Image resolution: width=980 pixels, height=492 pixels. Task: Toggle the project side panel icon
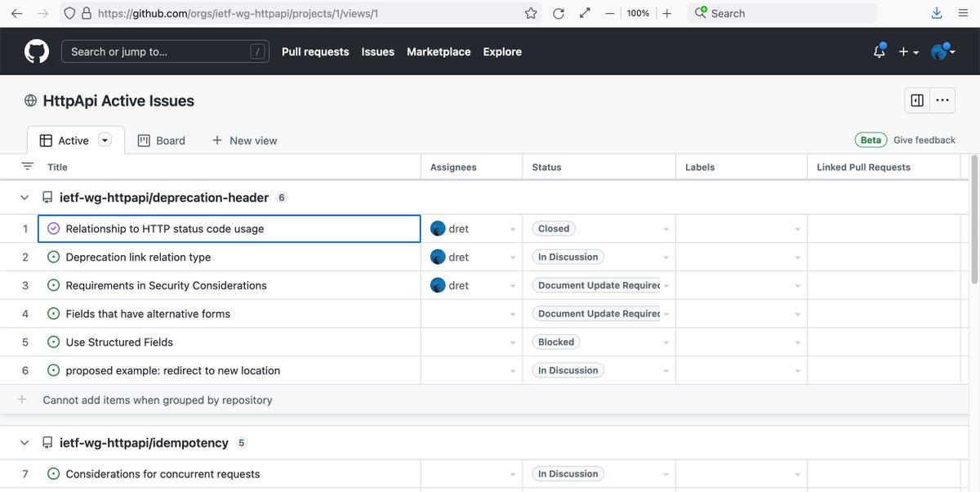pyautogui.click(x=917, y=101)
